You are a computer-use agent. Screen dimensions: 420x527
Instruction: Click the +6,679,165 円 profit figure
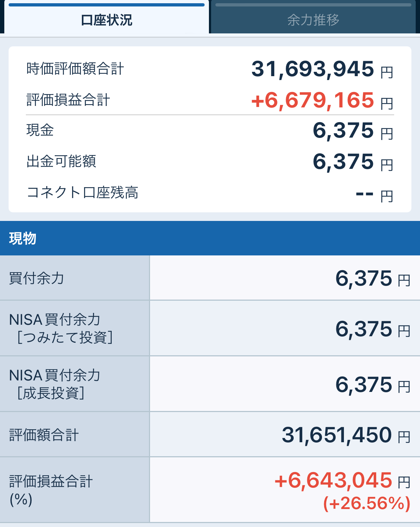tap(322, 100)
